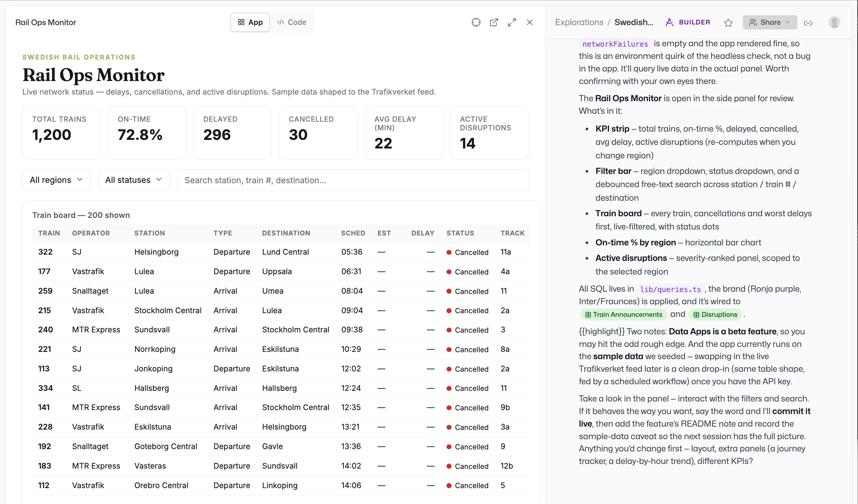Click Jonkoping station cell
Image resolution: width=858 pixels, height=504 pixels.
pos(153,369)
